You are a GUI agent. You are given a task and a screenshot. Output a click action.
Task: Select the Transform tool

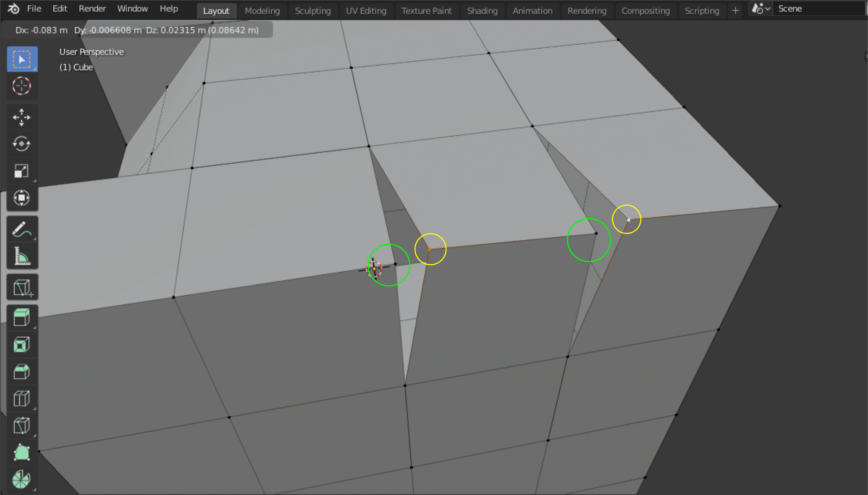(x=22, y=198)
